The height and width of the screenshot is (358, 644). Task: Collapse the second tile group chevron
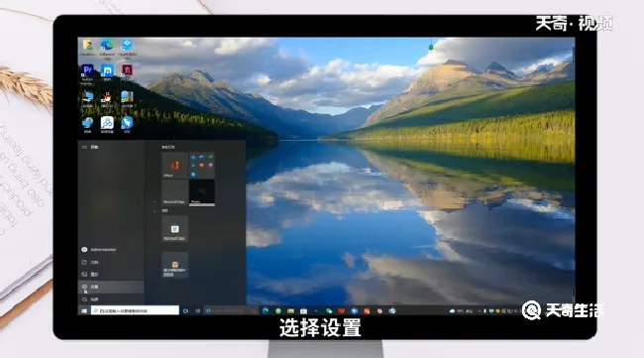(x=155, y=211)
